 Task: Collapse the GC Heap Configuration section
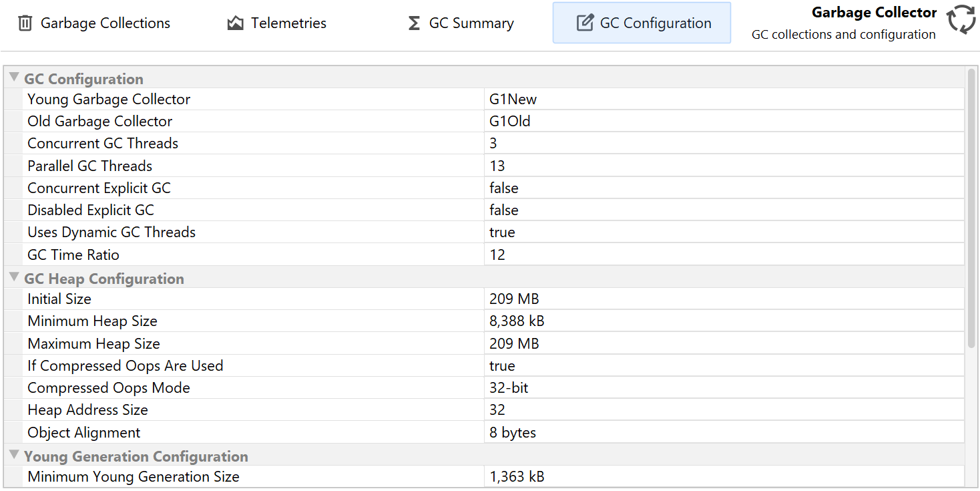(14, 278)
